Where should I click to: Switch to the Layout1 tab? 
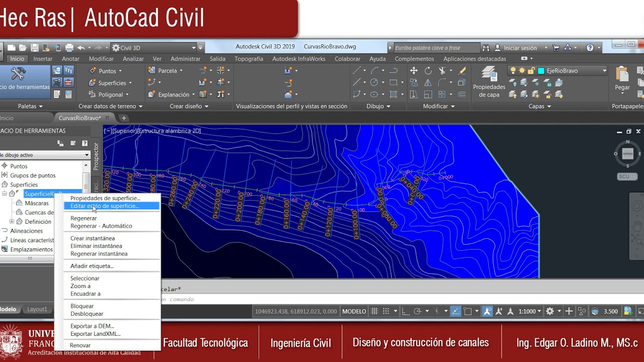[37, 309]
